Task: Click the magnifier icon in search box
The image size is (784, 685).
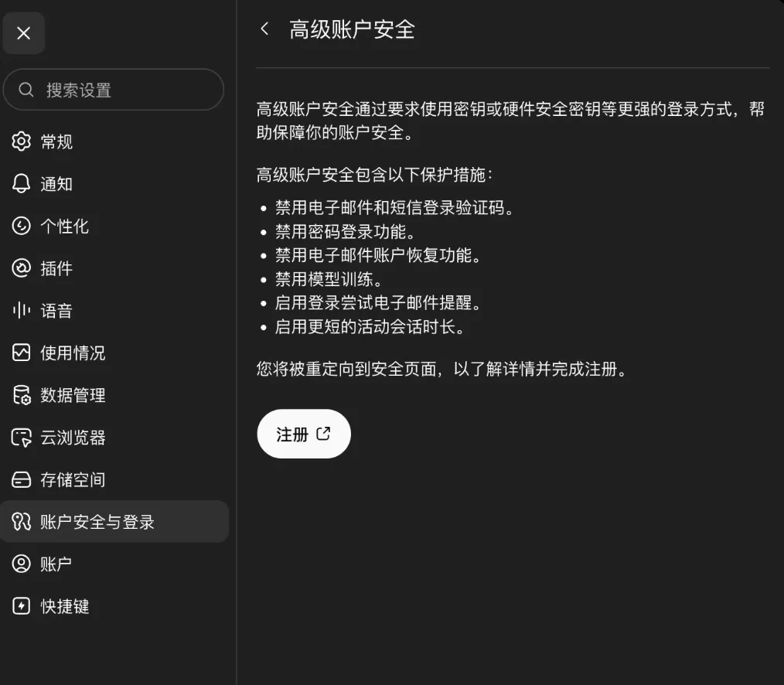Action: pos(26,90)
